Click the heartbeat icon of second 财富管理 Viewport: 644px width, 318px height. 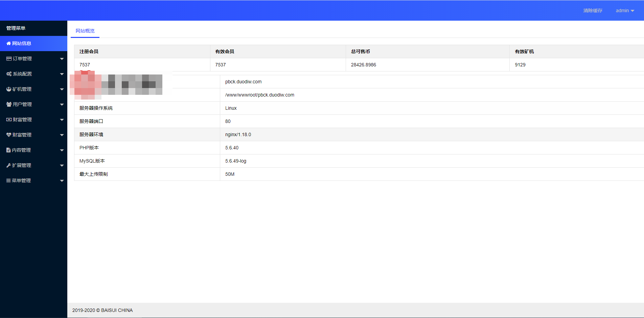pyautogui.click(x=9, y=135)
